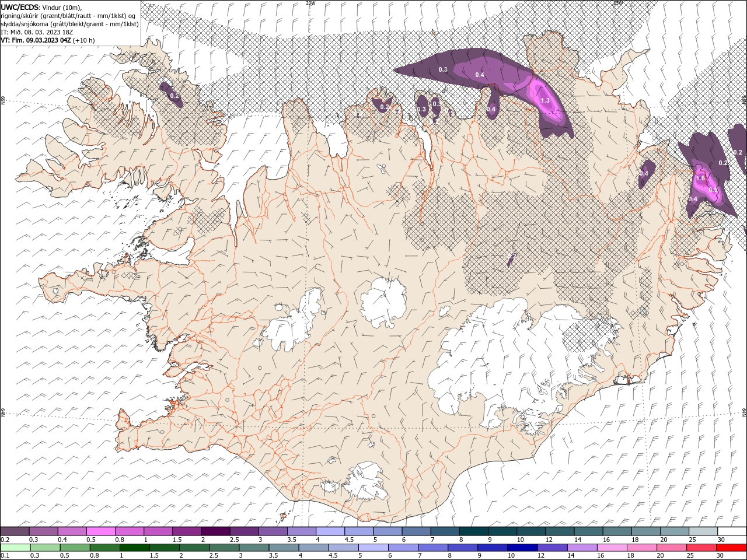Pick lower legend pale green swatch between 0.1 and 0.3
The image size is (747, 560).
click(x=15, y=548)
